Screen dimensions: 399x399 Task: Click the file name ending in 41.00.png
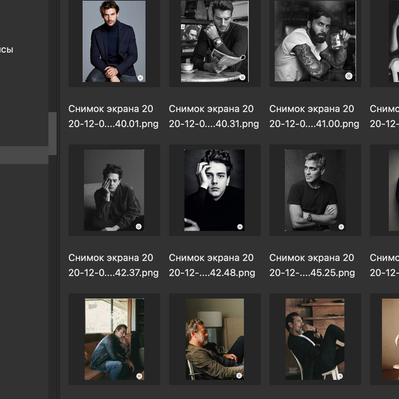point(314,116)
